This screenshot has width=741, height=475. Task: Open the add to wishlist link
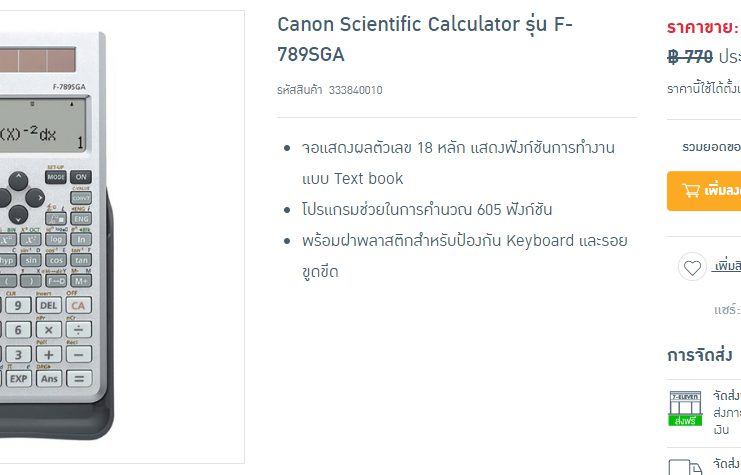[x=726, y=267]
